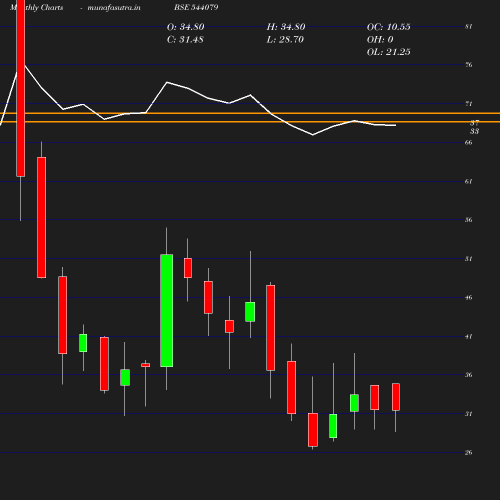Screen dimensions: 500x500
Task: Click the OL: 21.25 reading
Action: tap(388, 52)
